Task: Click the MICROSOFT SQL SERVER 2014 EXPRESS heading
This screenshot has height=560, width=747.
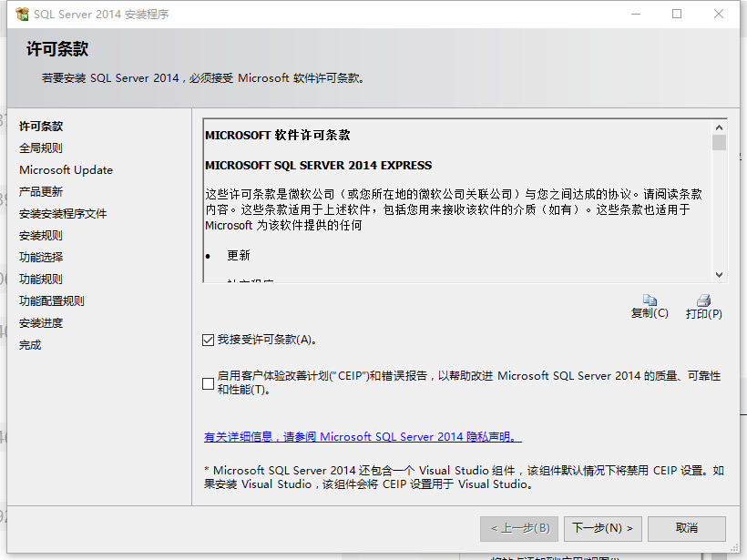Action: [x=318, y=165]
